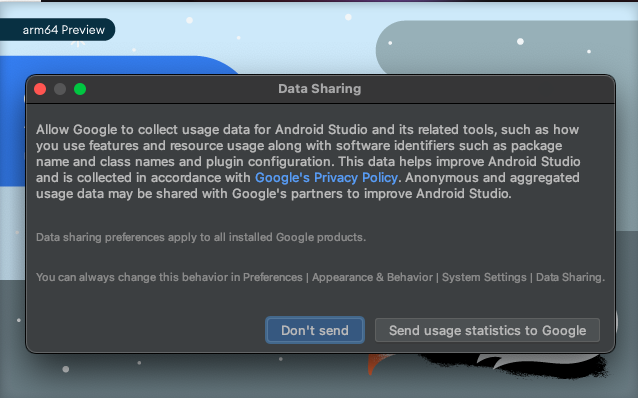Screen dimensions: 638x398
Task: Click the paragraph beginning 'Allow Google to collect'
Action: [308, 162]
